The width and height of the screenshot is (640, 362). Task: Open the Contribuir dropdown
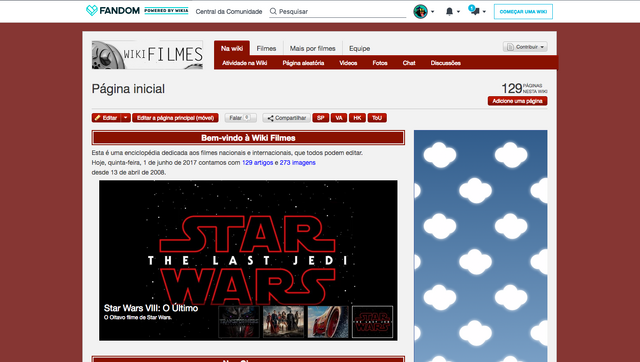coord(525,47)
